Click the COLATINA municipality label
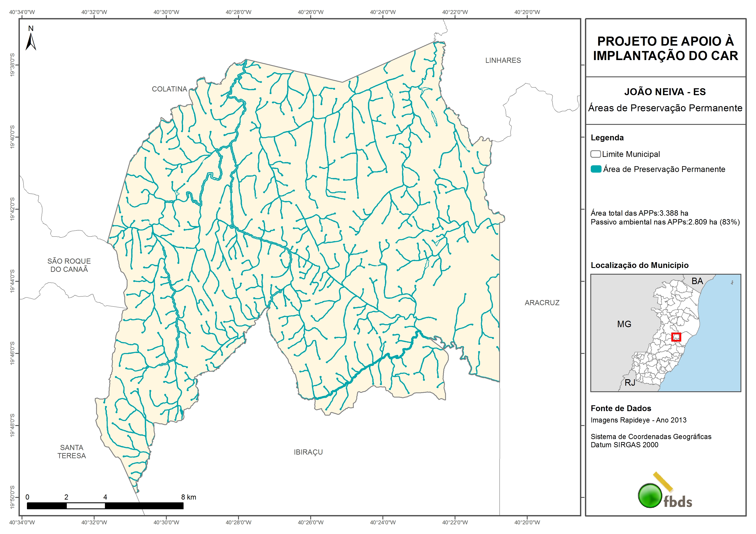Viewport: 756px width, 534px height. [169, 89]
